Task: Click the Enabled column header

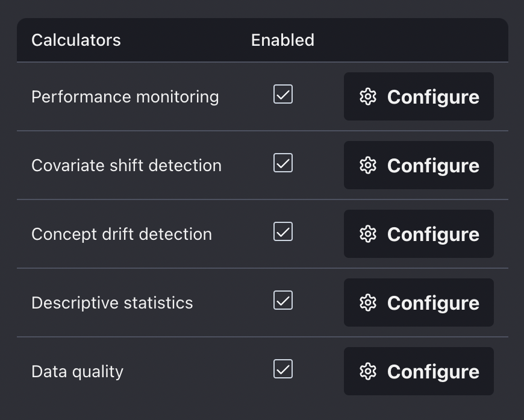Action: click(282, 40)
